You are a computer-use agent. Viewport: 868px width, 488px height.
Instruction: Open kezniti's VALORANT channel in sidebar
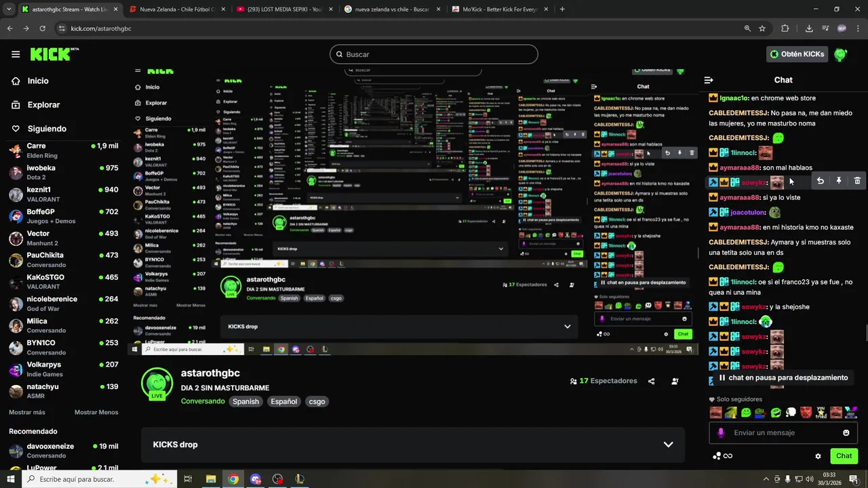pyautogui.click(x=64, y=195)
